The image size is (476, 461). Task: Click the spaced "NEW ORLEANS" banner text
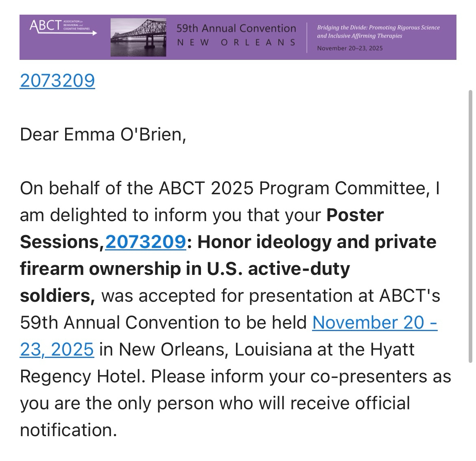coord(236,42)
